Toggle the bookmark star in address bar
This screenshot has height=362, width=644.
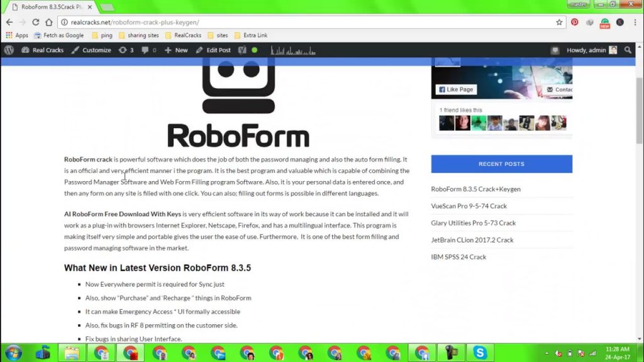tap(558, 22)
